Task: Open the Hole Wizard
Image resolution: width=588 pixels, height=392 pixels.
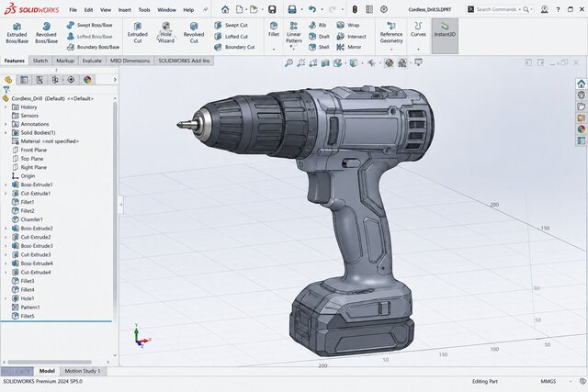Action: coord(165,33)
